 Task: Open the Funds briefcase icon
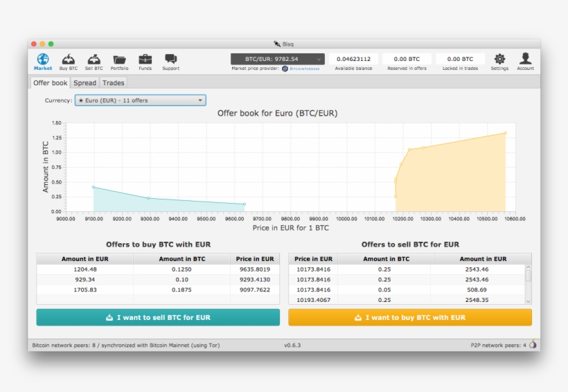coord(145,59)
